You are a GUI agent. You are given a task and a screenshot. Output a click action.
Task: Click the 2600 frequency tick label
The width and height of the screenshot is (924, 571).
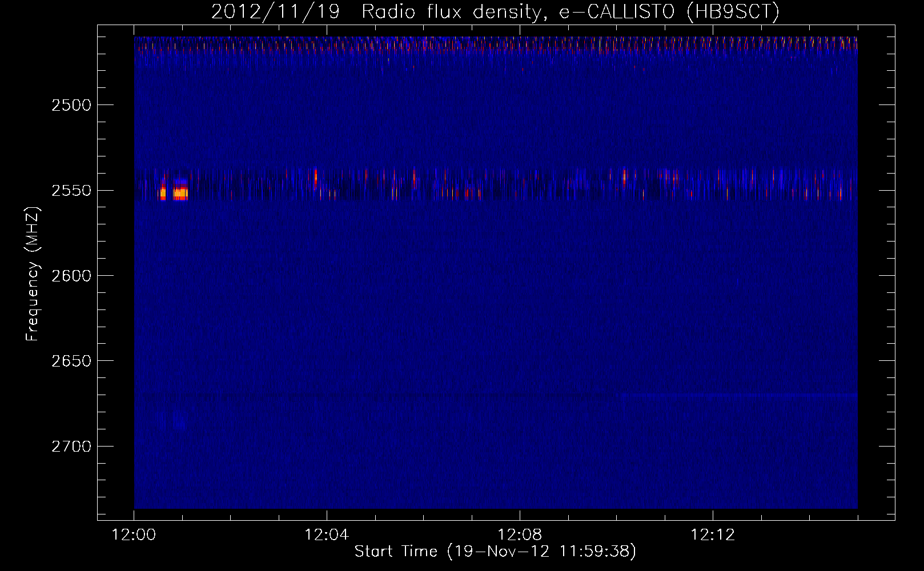point(71,276)
